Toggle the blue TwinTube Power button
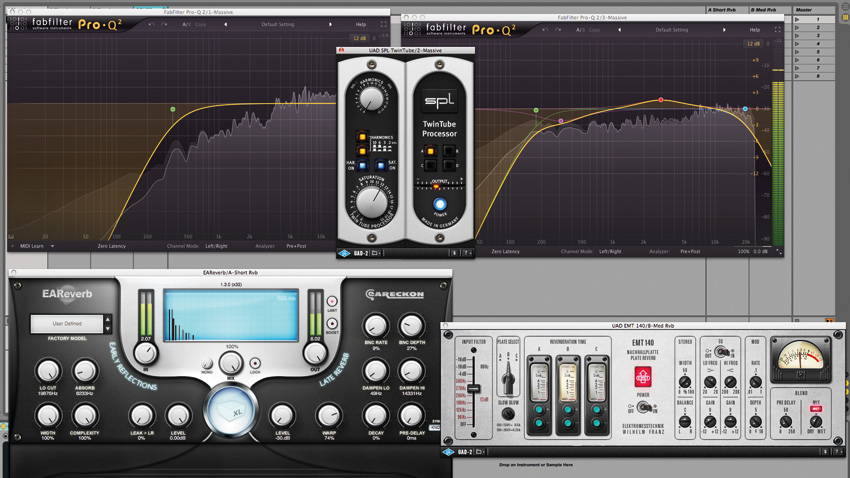850x478 pixels. [440, 204]
